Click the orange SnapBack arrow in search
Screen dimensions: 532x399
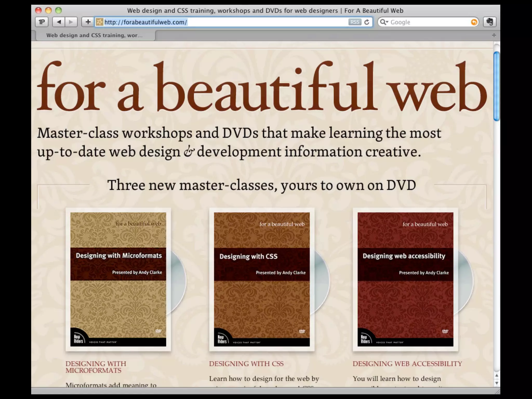coord(474,22)
